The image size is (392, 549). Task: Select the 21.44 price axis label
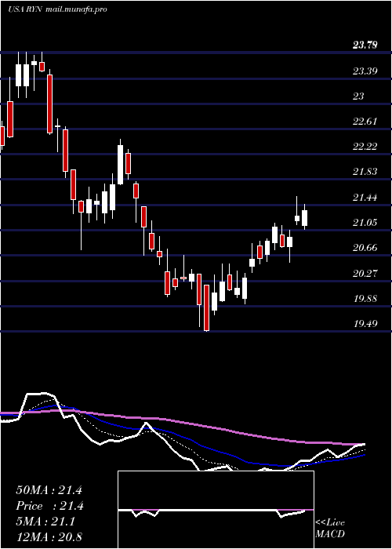(x=365, y=198)
